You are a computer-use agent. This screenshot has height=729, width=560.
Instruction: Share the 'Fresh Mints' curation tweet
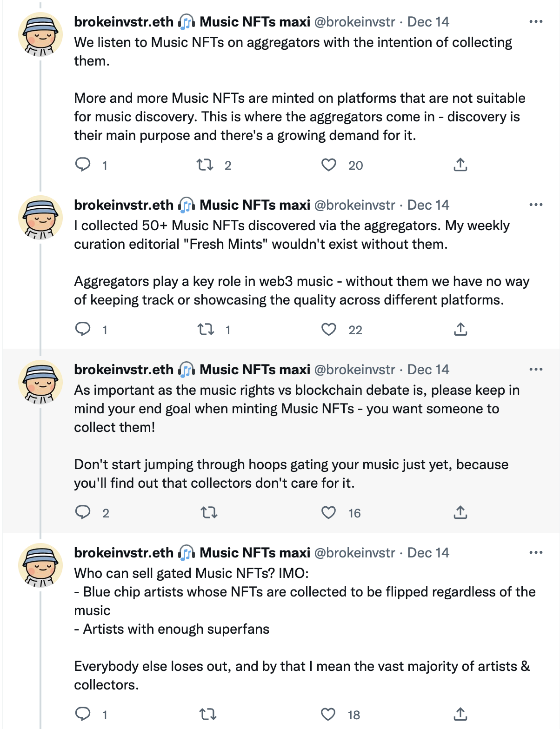pyautogui.click(x=460, y=329)
